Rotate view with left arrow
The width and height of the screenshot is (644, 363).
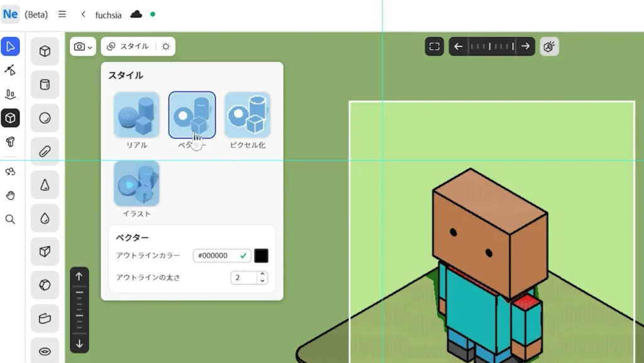458,47
